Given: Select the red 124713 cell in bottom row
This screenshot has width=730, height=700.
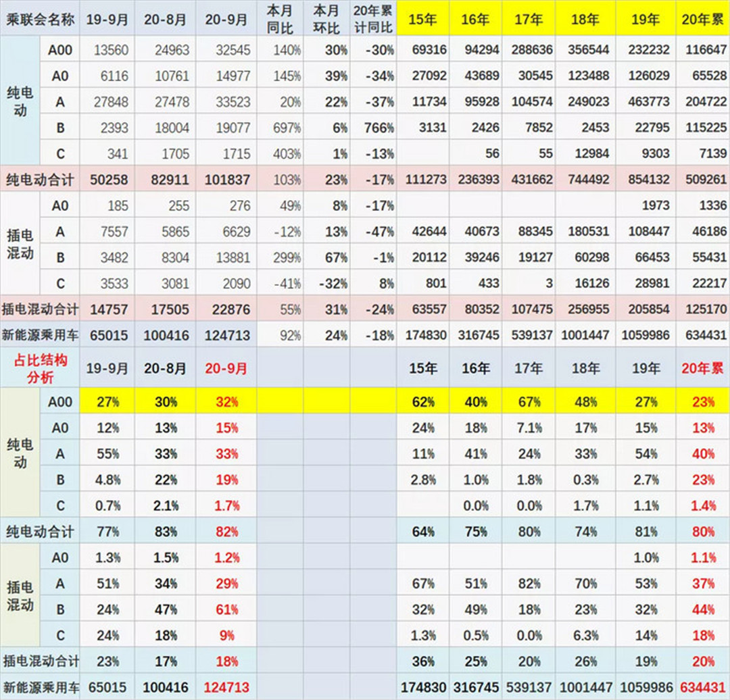Looking at the screenshot, I should 227,687.
